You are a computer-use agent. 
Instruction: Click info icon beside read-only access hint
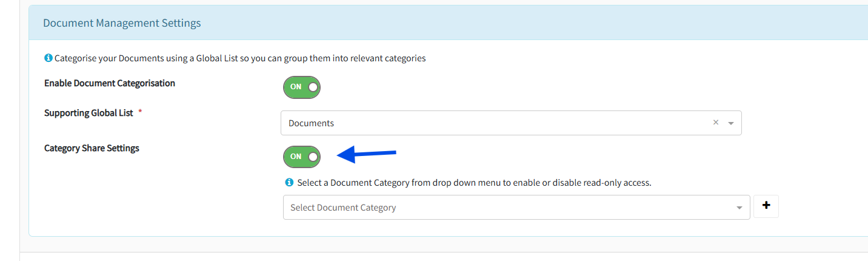pos(289,182)
